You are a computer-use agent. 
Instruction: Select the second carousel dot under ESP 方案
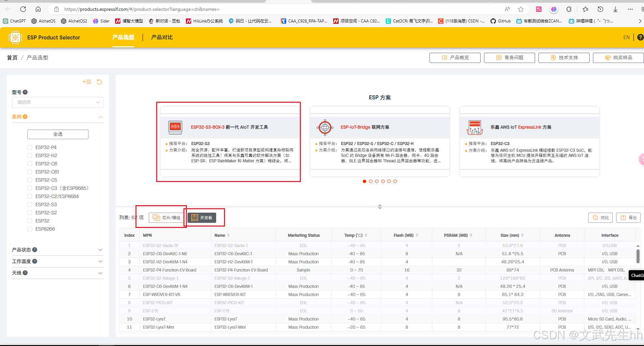[371, 181]
